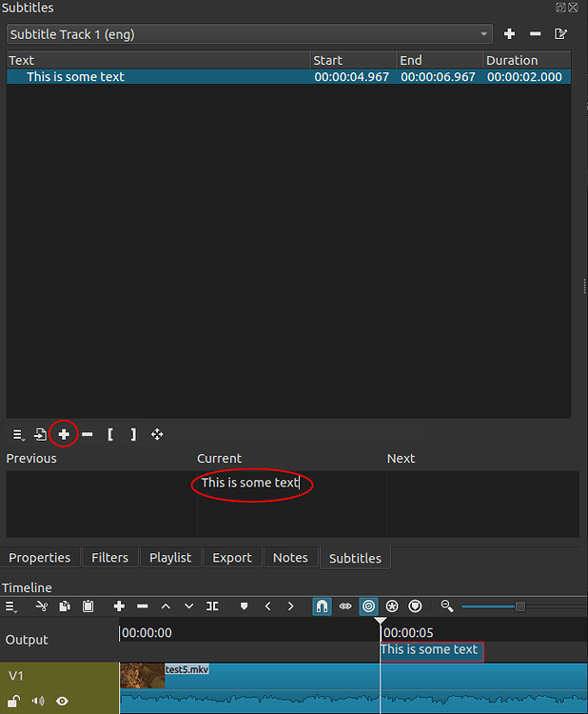Toggle ripple markers shield icon
588x714 pixels.
[415, 606]
